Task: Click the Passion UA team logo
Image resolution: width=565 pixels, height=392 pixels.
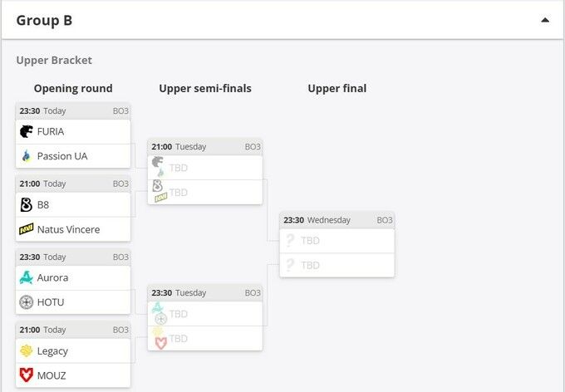Action: (x=27, y=156)
